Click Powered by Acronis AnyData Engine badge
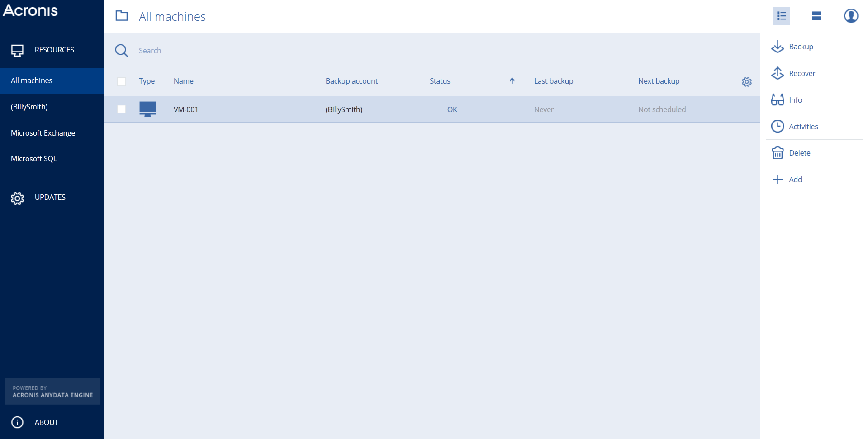The width and height of the screenshot is (868, 439). point(52,391)
